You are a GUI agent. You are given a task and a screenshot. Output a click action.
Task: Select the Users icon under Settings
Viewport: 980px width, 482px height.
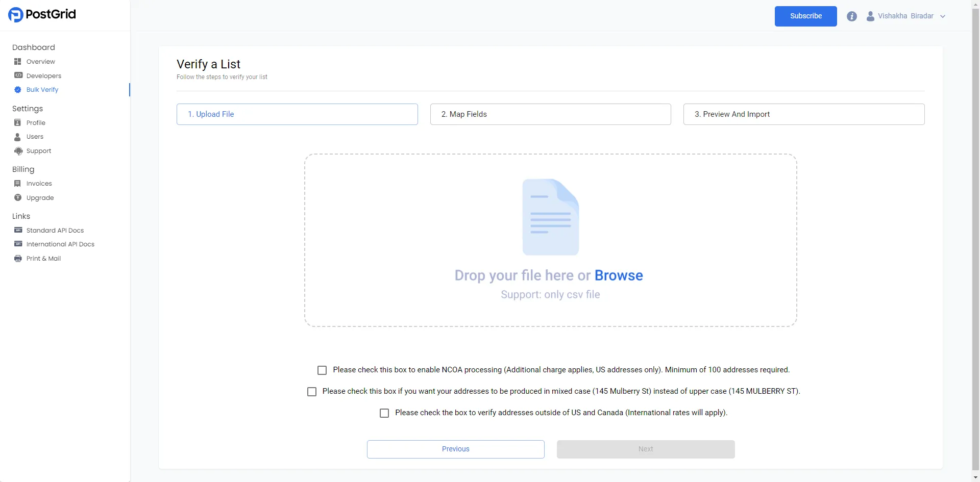tap(18, 136)
